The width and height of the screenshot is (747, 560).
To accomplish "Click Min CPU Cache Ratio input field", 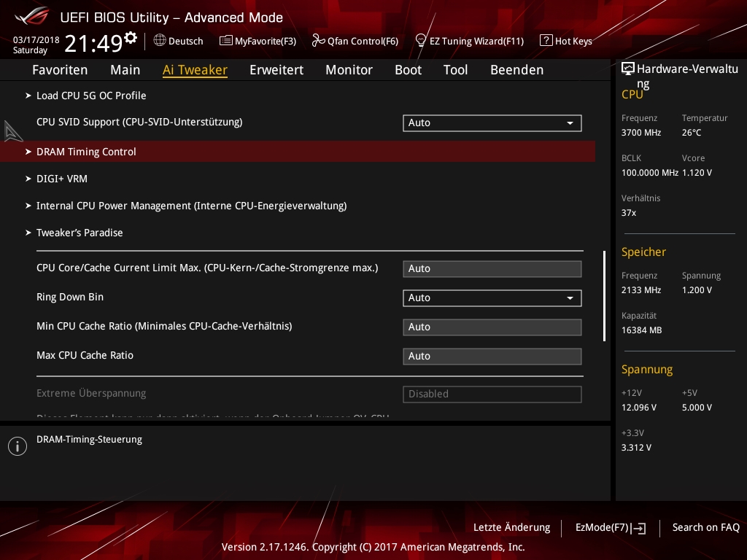I will [492, 327].
